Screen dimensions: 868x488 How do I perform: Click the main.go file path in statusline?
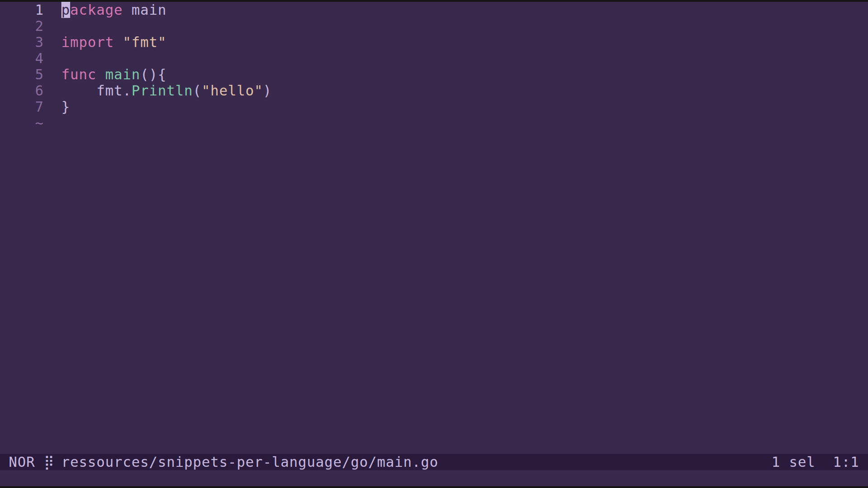point(250,462)
